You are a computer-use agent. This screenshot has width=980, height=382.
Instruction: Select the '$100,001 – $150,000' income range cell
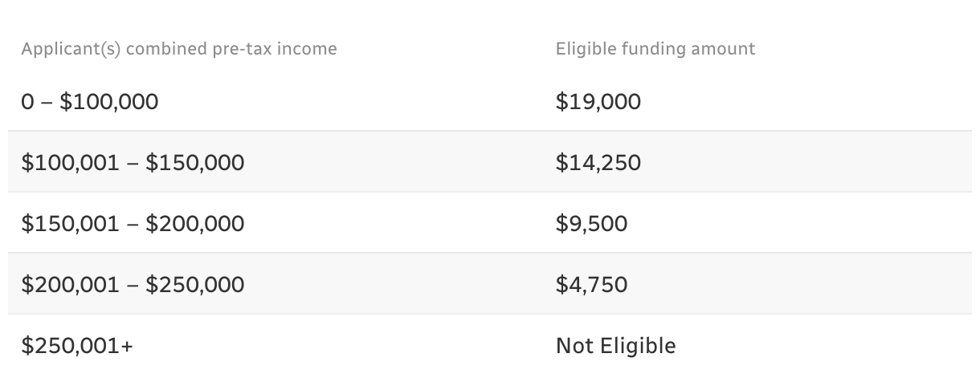pyautogui.click(x=133, y=163)
